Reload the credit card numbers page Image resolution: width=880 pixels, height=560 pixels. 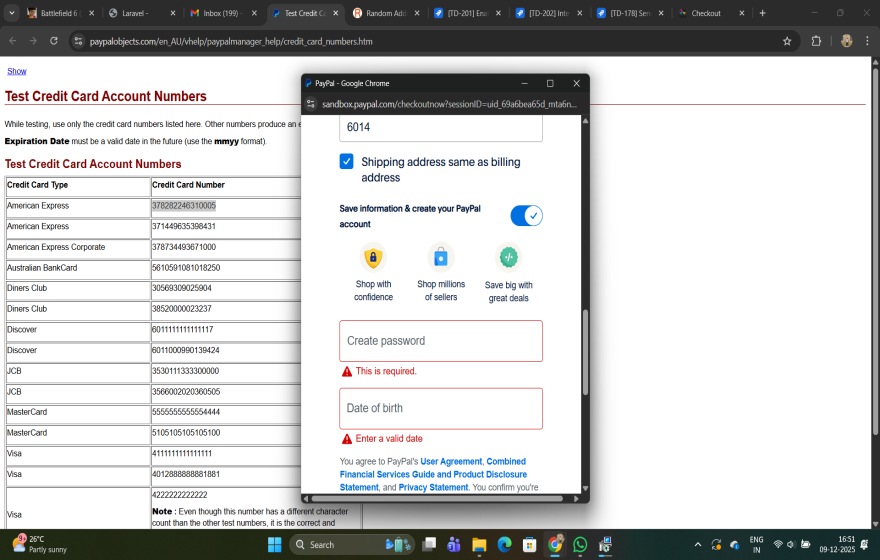54,41
